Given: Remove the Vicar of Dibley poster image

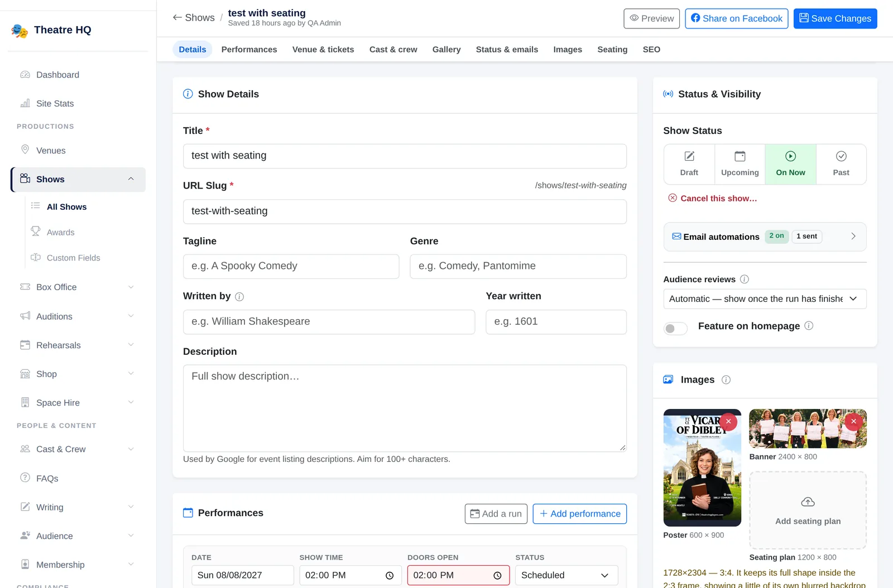Looking at the screenshot, I should [x=728, y=421].
